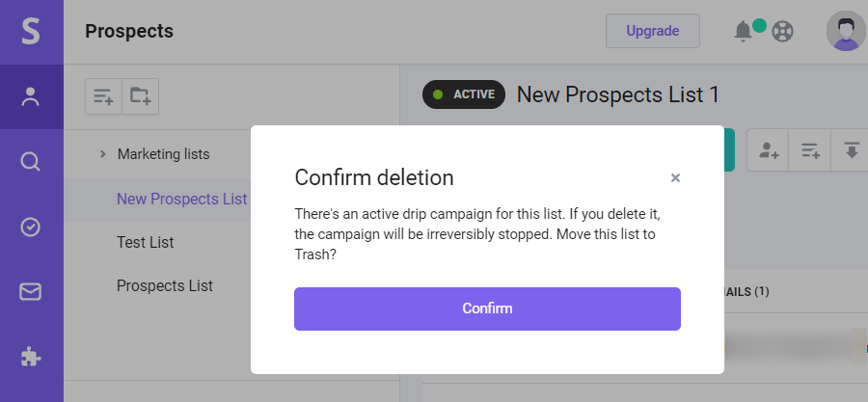Screen dimensions: 868x402
Task: Click the export download toolbar icon
Action: 851,150
